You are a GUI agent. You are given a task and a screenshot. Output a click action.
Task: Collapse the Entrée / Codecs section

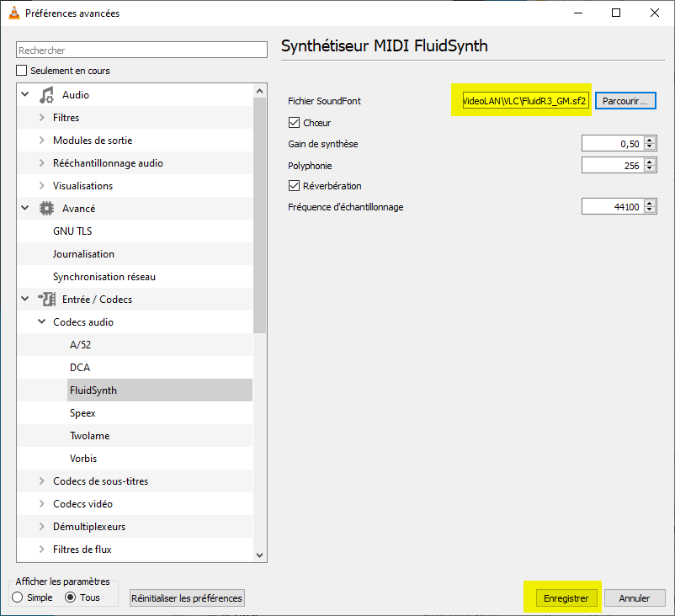point(25,299)
